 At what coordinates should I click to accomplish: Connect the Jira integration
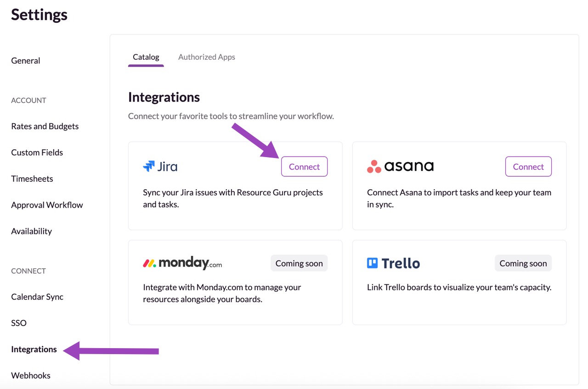pyautogui.click(x=304, y=167)
